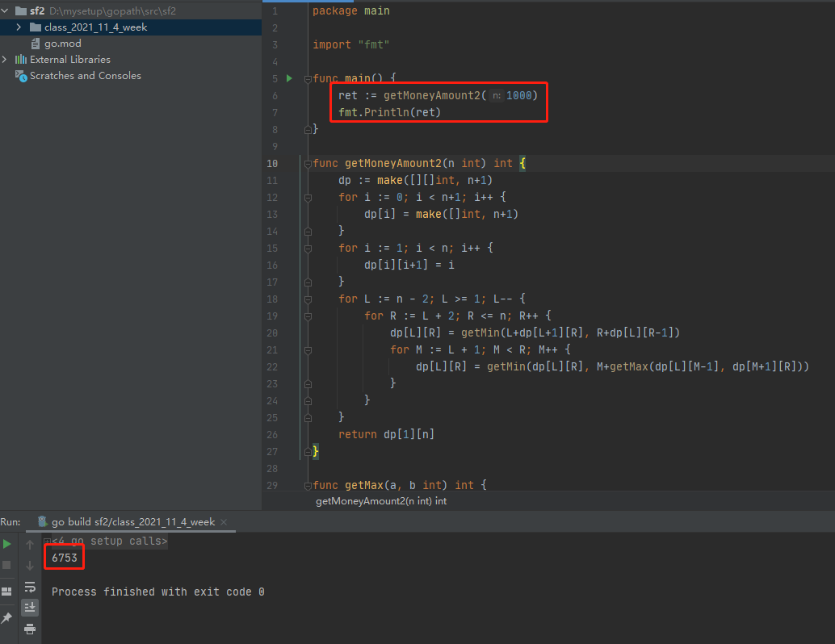The width and height of the screenshot is (835, 644).
Task: Click fmt.Println(ret) on line 7
Action: click(x=390, y=112)
